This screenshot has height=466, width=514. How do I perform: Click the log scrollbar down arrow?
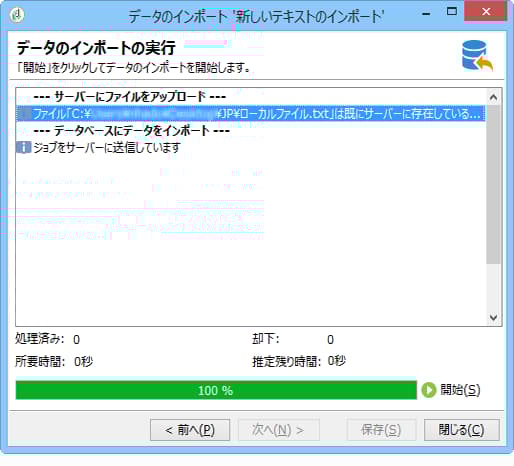[494, 317]
